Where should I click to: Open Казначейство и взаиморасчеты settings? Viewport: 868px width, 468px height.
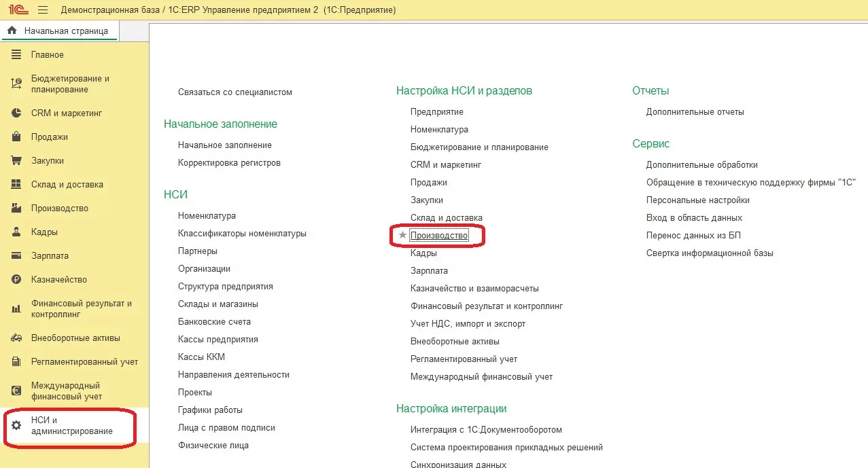point(474,288)
